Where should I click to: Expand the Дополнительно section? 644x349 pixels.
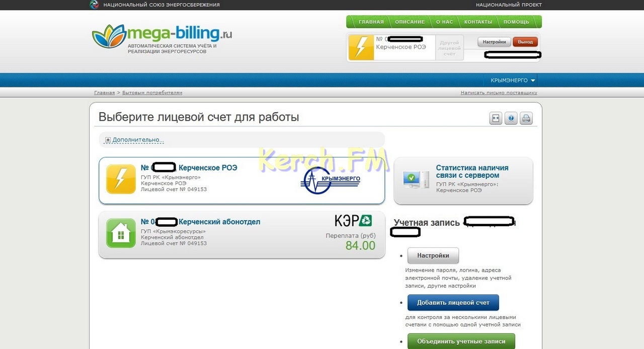pyautogui.click(x=134, y=140)
